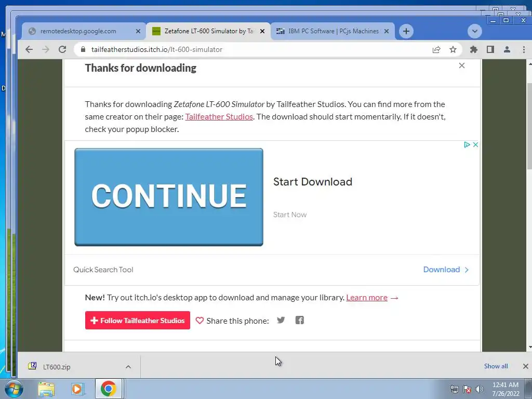Share on Facebook icon

tap(300, 320)
